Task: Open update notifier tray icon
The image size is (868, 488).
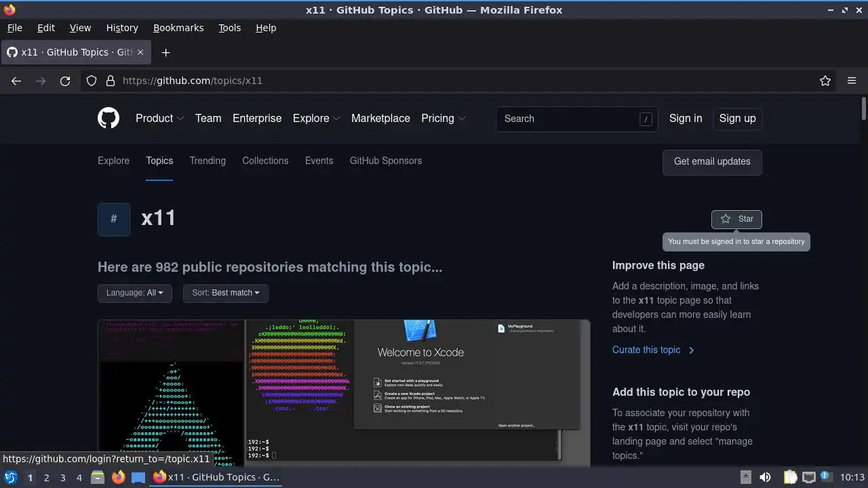Action: (826, 477)
